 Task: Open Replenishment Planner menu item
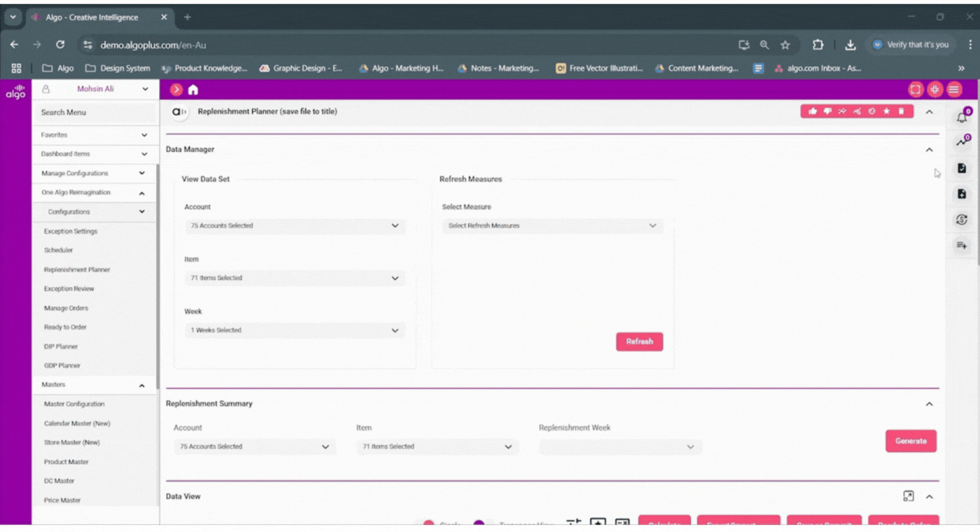click(77, 269)
